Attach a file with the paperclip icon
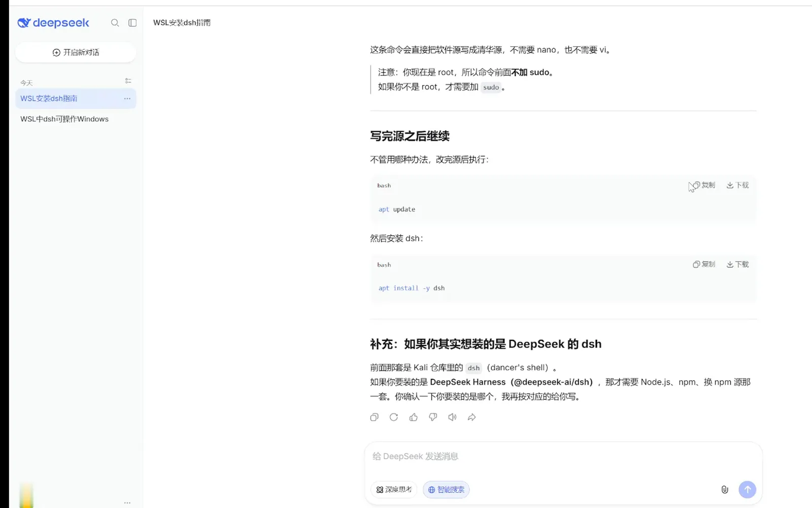 click(725, 490)
